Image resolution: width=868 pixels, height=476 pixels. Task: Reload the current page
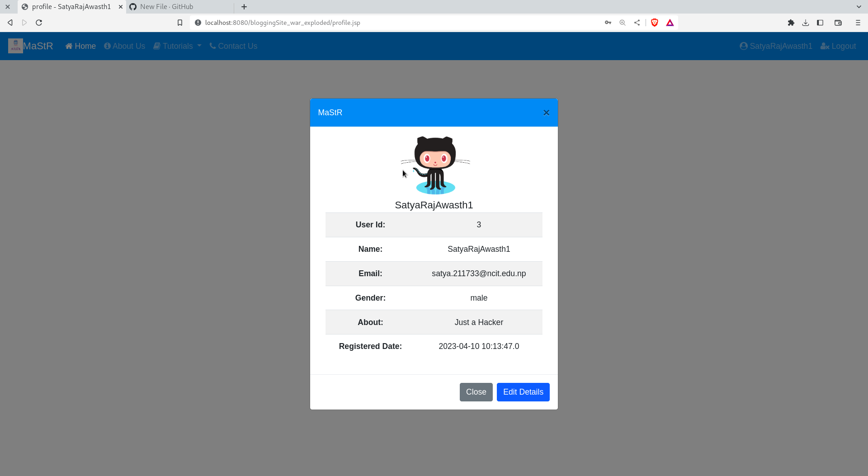click(x=39, y=23)
